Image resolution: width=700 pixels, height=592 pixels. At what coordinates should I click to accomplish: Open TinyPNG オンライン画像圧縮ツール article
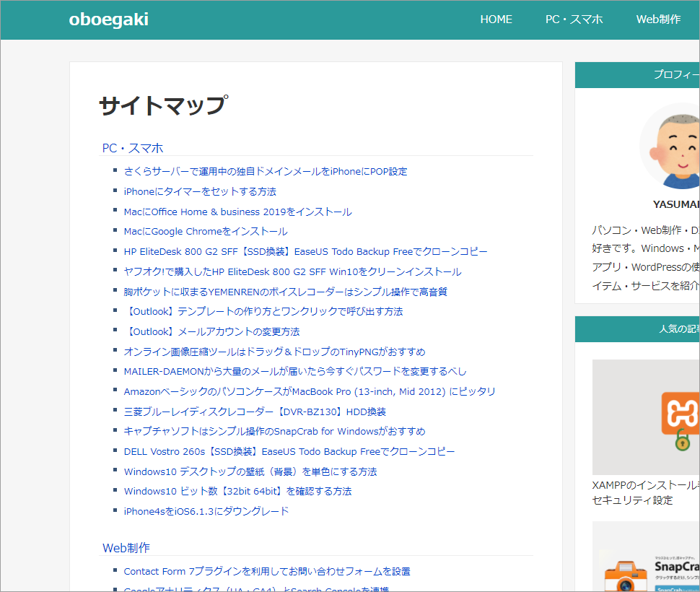[x=274, y=352]
